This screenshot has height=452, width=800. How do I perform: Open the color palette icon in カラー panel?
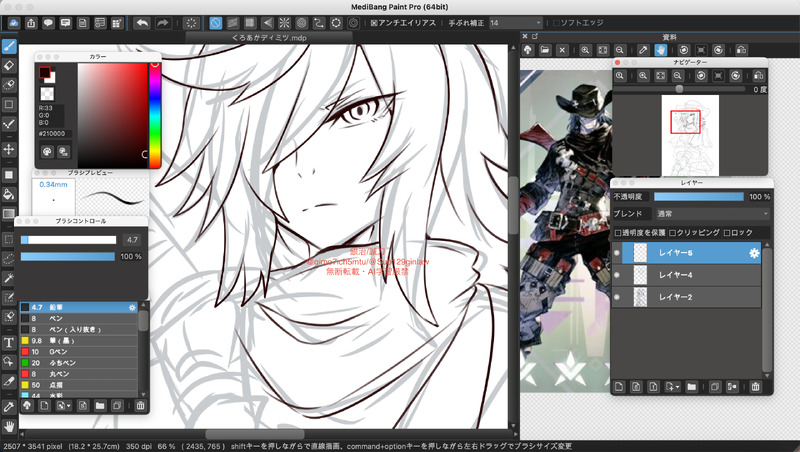pyautogui.click(x=47, y=152)
